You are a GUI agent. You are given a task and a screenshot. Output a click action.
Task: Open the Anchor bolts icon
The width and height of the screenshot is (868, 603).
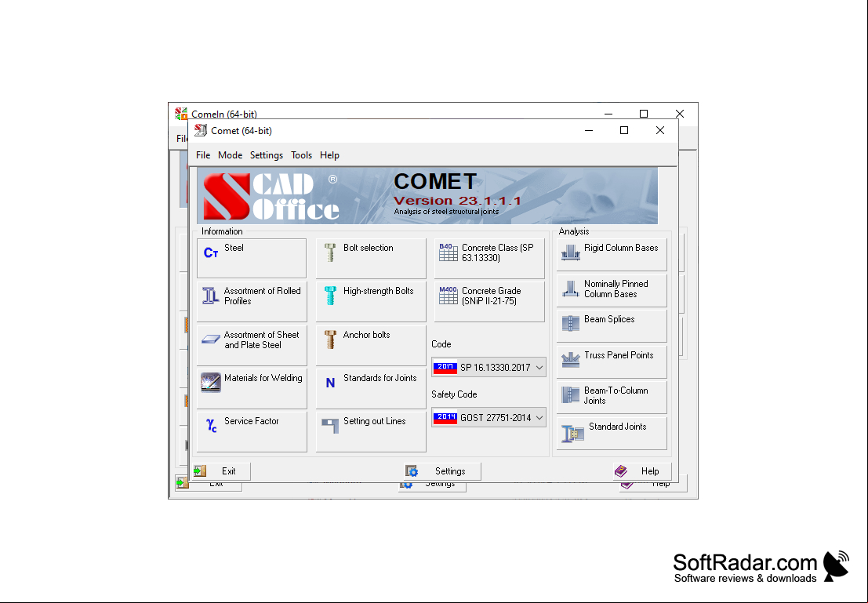coord(330,340)
